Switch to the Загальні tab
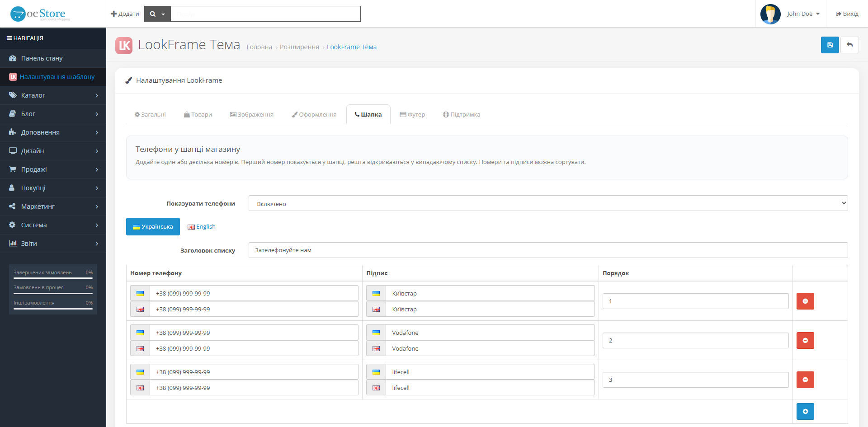This screenshot has width=868, height=427. (150, 115)
